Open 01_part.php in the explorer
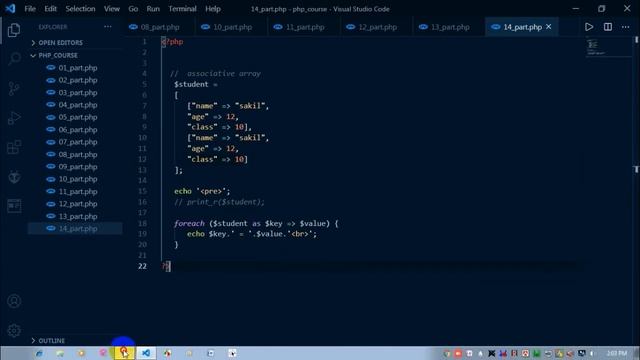This screenshot has height=360, width=640. [78, 68]
